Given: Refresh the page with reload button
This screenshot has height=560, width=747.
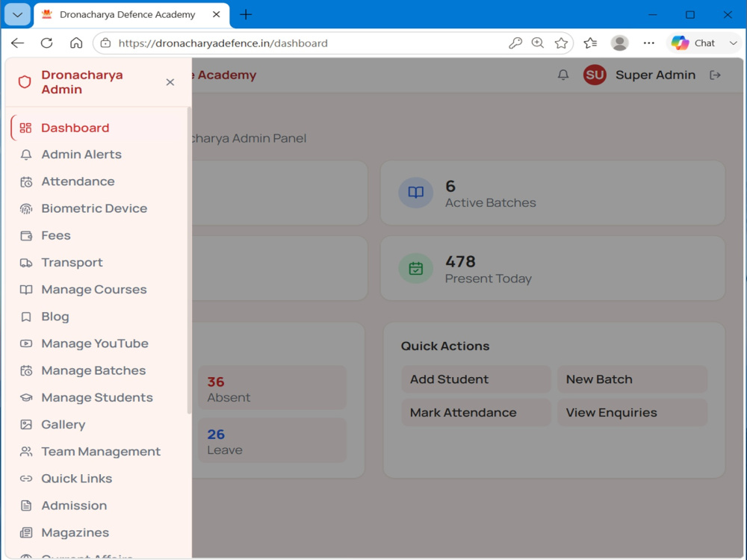Looking at the screenshot, I should (x=46, y=43).
